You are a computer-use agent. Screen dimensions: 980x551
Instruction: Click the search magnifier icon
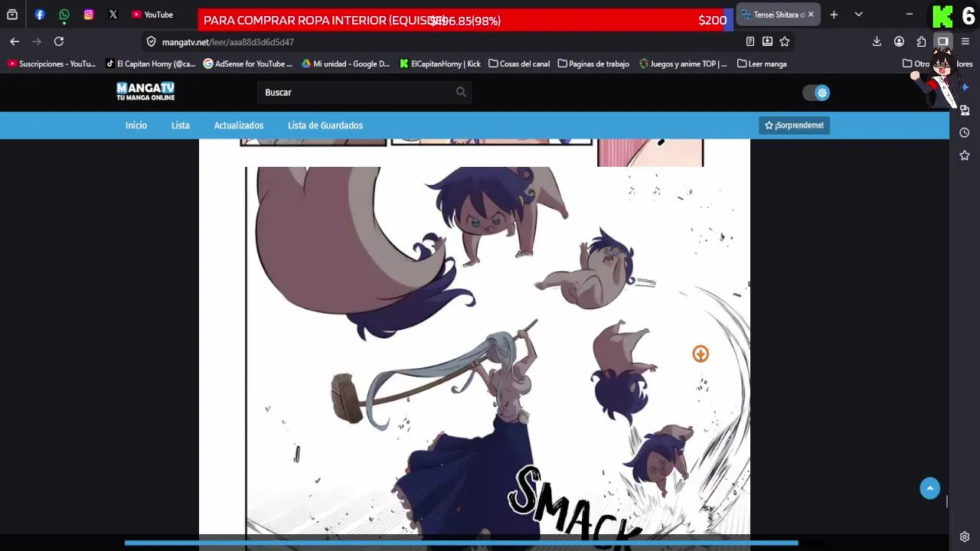461,92
